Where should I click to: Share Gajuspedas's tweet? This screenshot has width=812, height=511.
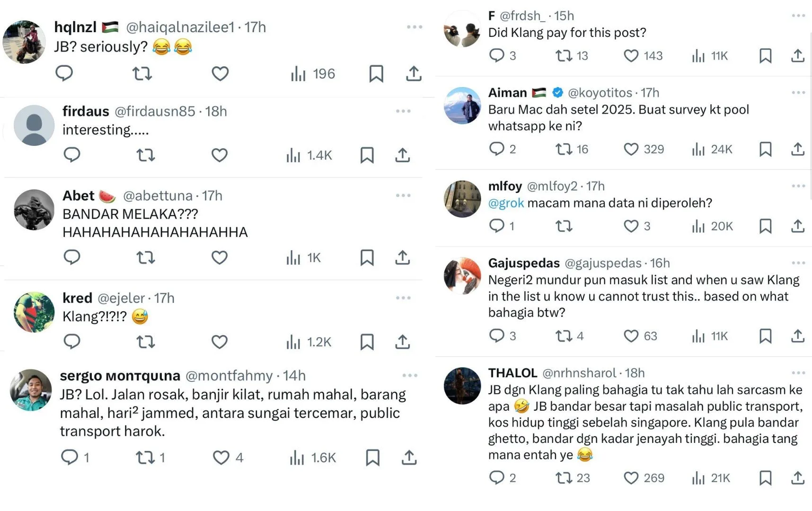click(x=798, y=336)
